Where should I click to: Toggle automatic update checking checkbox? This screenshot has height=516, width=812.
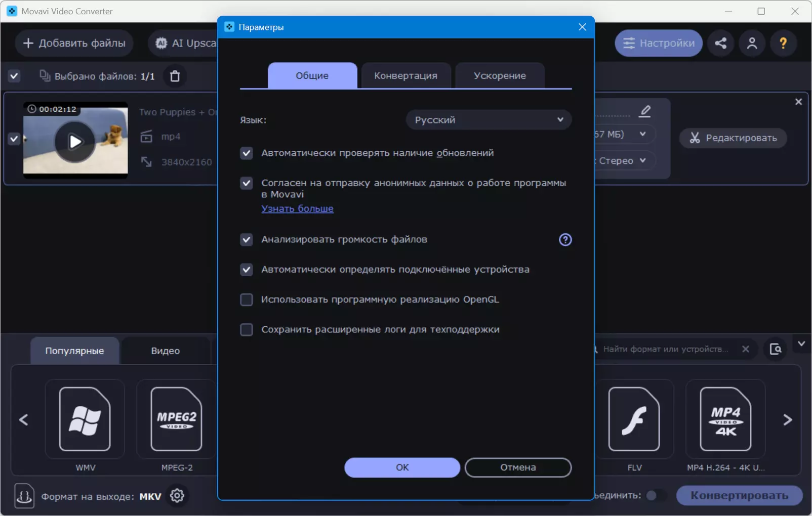(247, 153)
